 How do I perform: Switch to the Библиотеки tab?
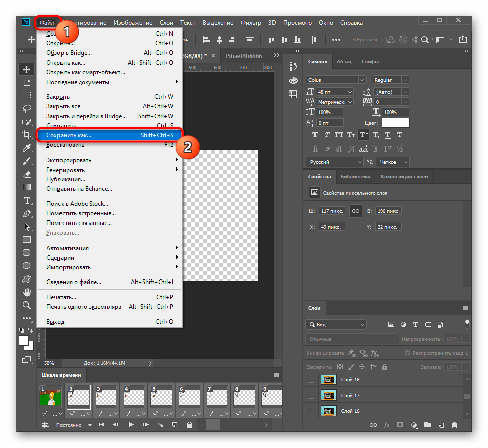pyautogui.click(x=355, y=177)
